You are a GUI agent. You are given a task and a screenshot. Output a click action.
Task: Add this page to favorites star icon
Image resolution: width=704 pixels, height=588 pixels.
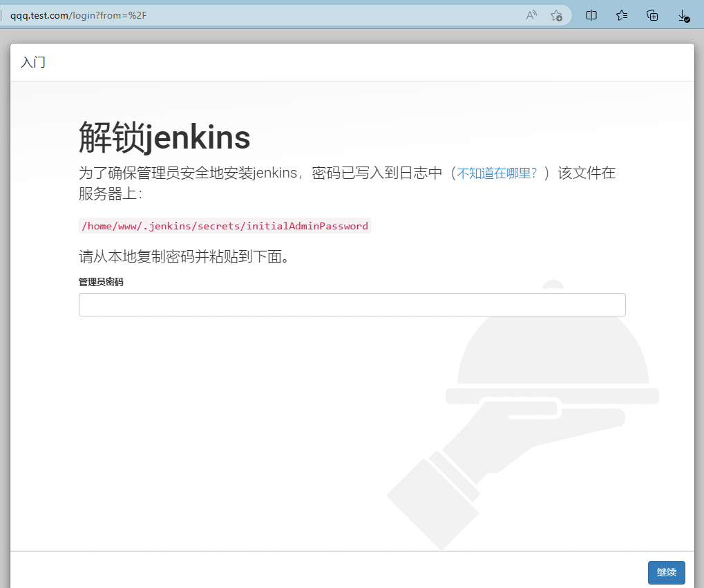(556, 15)
